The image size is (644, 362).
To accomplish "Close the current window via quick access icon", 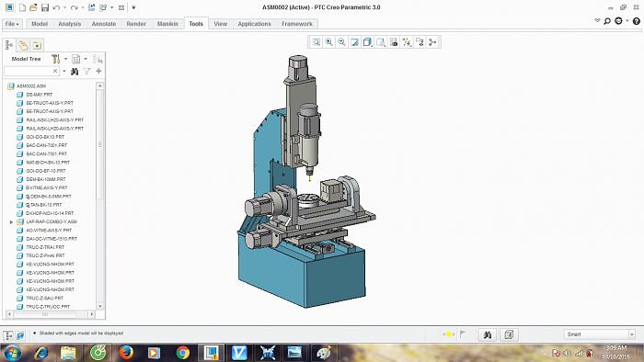I will coord(121,7).
